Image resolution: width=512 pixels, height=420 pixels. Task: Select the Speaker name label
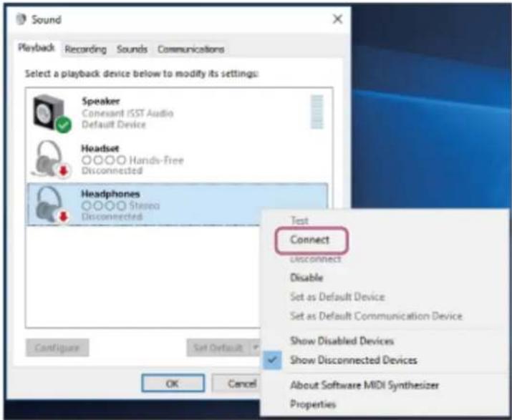point(101,101)
